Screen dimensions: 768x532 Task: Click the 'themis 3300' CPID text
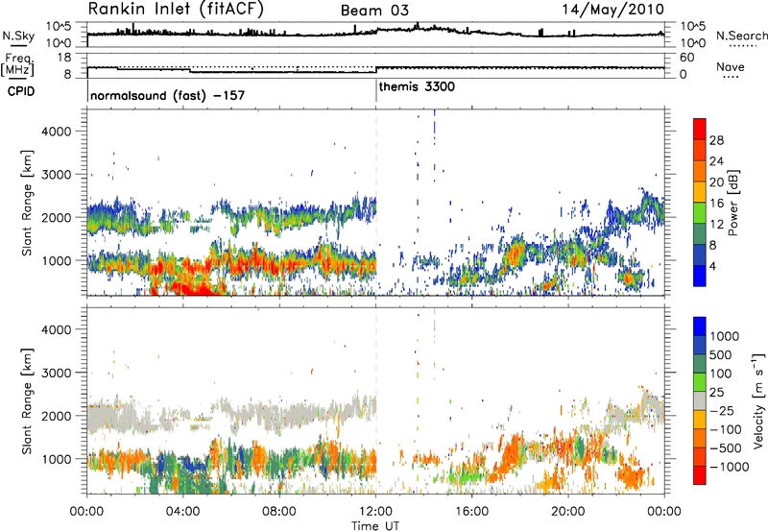(x=417, y=86)
